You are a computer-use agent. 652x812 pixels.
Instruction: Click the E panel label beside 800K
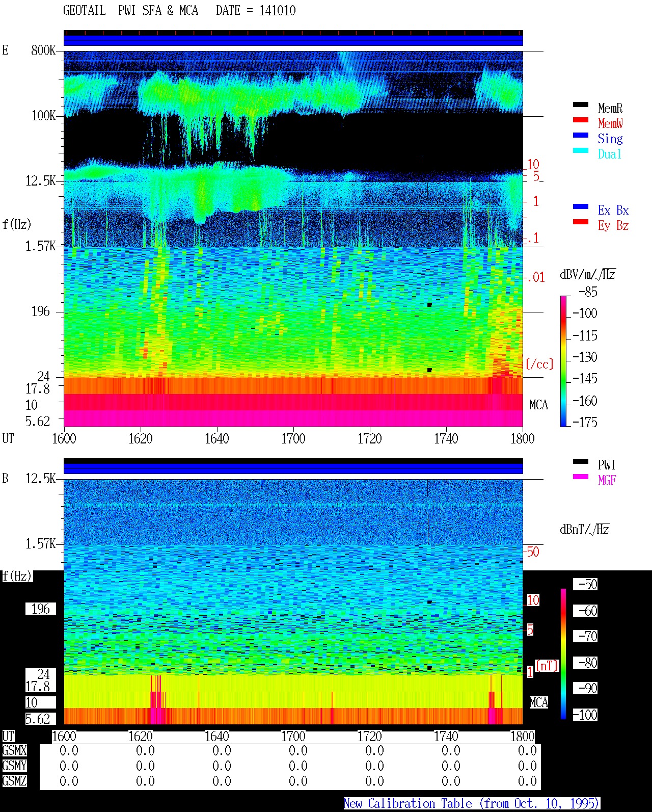[5, 50]
